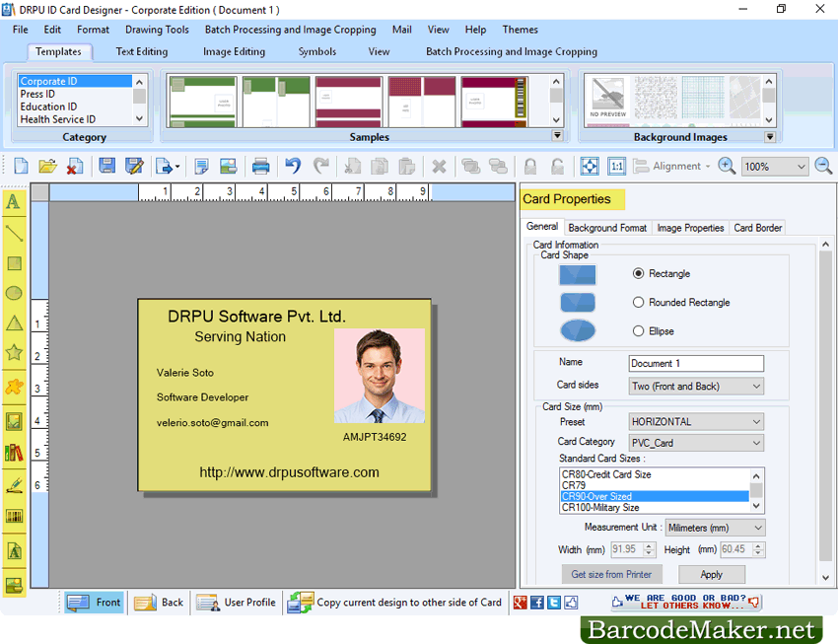Image resolution: width=838 pixels, height=644 pixels.
Task: Expand the Background Images gallery arrow
Action: coord(770,137)
